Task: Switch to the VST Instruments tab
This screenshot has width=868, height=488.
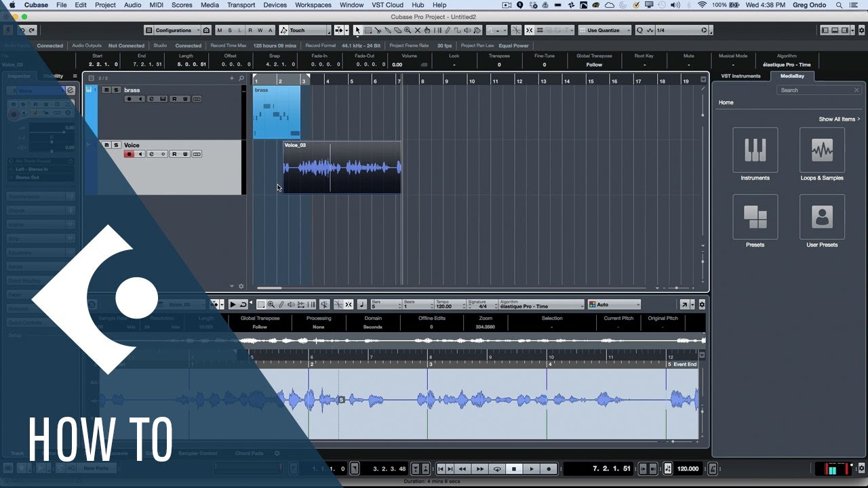Action: tap(741, 76)
